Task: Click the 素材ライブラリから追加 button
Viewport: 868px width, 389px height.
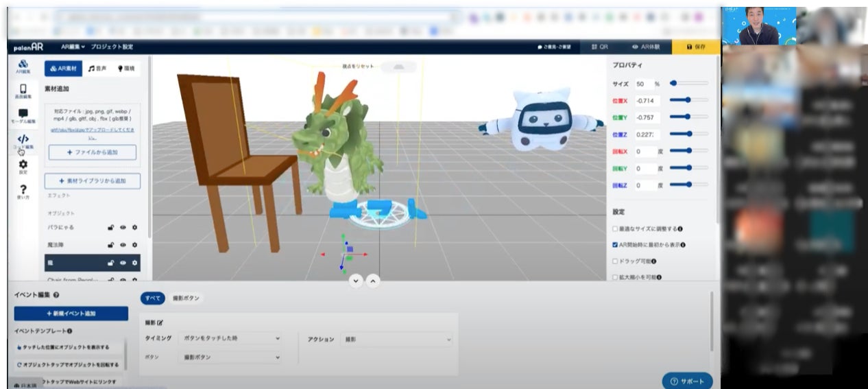Action: [92, 180]
